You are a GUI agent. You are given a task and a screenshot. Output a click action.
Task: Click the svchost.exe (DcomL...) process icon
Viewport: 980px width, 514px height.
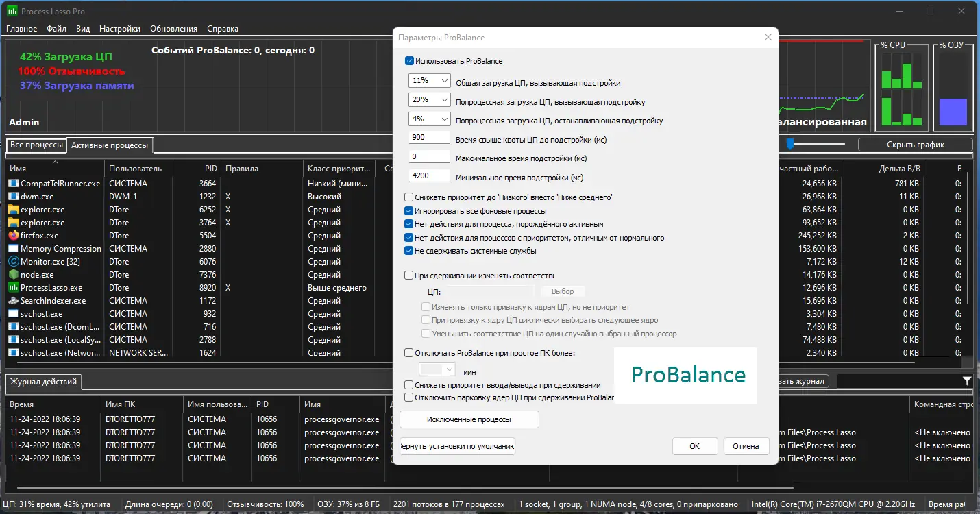14,327
